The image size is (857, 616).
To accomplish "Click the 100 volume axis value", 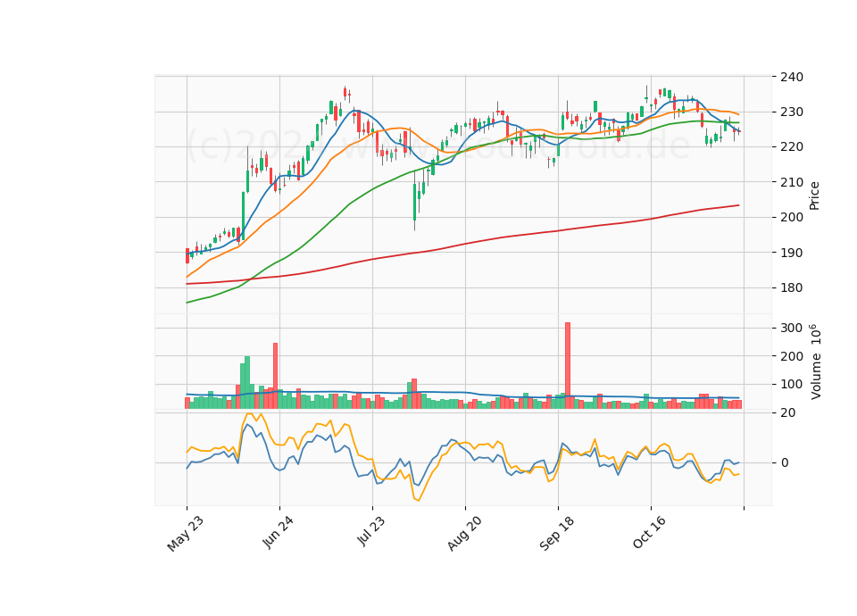I will tap(792, 384).
